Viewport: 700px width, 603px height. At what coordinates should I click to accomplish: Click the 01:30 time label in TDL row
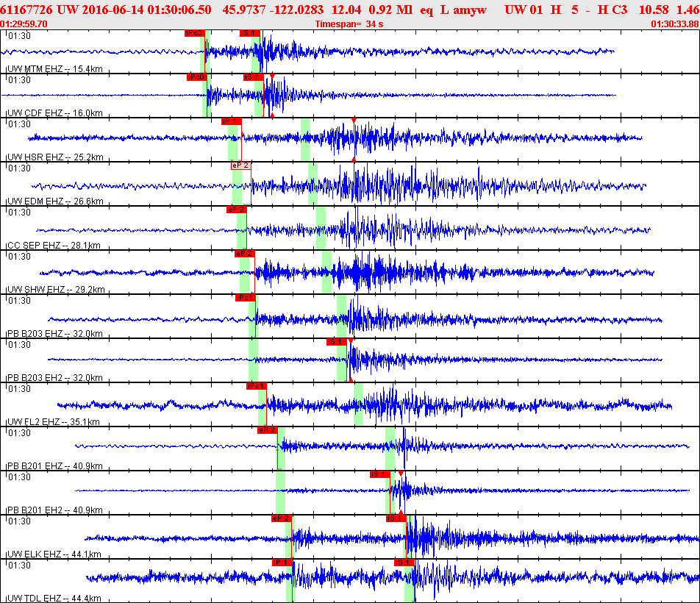20,565
